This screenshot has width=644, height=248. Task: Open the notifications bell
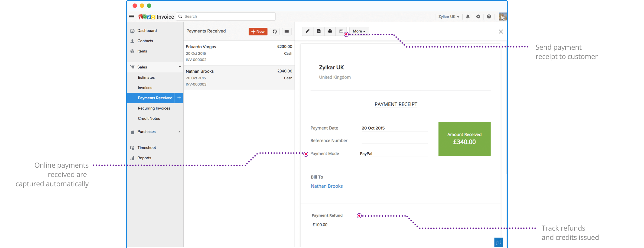click(x=468, y=16)
